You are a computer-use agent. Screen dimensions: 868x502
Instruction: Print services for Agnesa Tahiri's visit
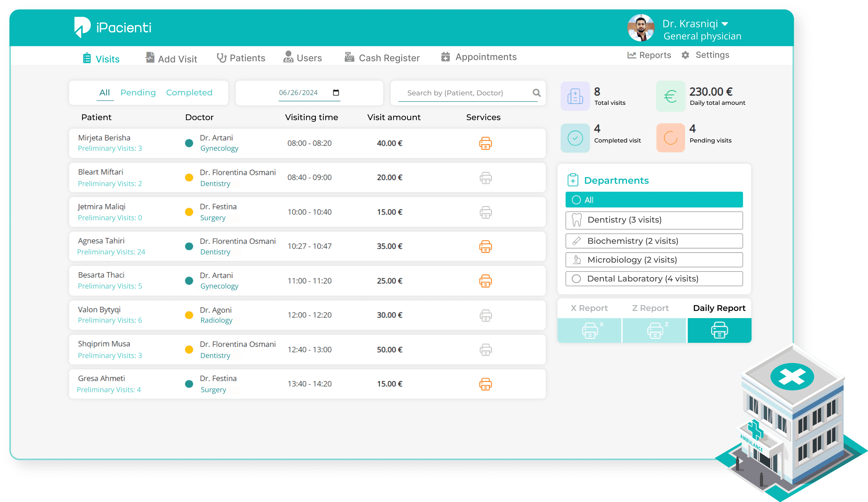[485, 246]
